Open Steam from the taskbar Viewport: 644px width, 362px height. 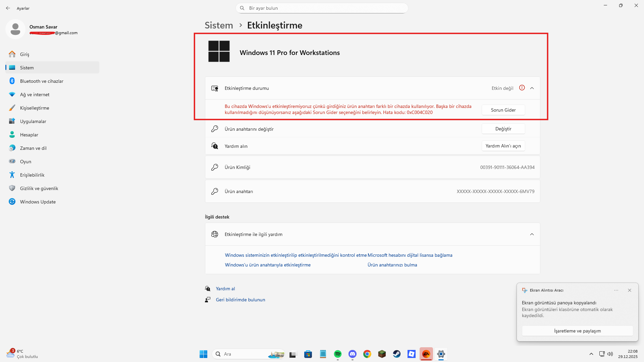(x=397, y=354)
